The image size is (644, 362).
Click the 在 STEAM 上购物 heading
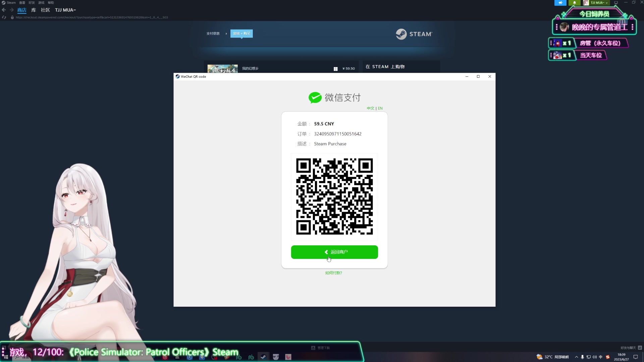385,67
